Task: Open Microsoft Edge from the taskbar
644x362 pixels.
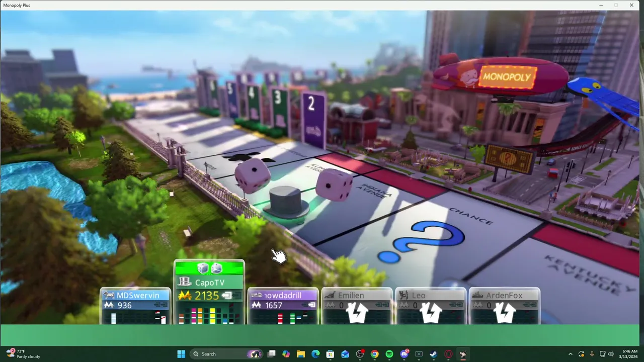Action: click(x=315, y=354)
